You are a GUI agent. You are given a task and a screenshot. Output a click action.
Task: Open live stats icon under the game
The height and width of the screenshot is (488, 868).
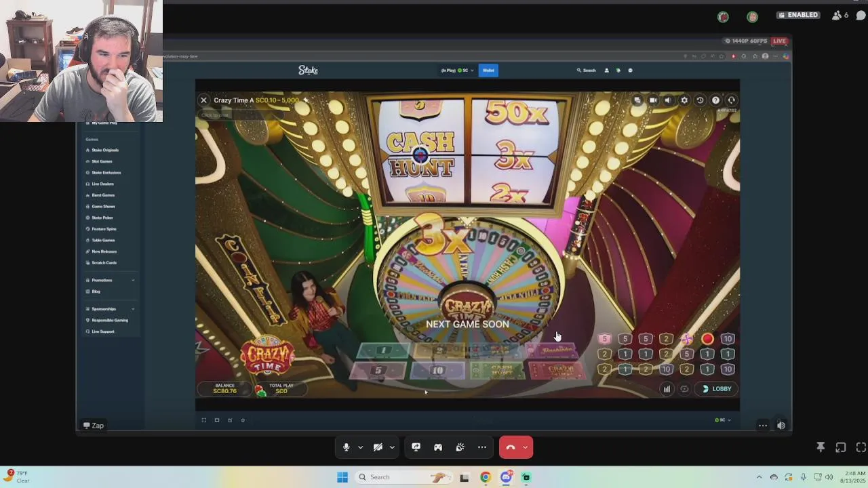(x=230, y=420)
